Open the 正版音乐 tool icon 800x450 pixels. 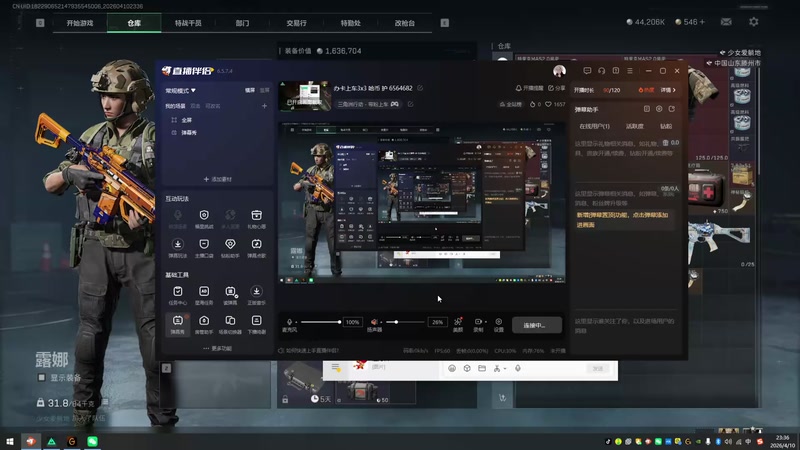coord(256,291)
